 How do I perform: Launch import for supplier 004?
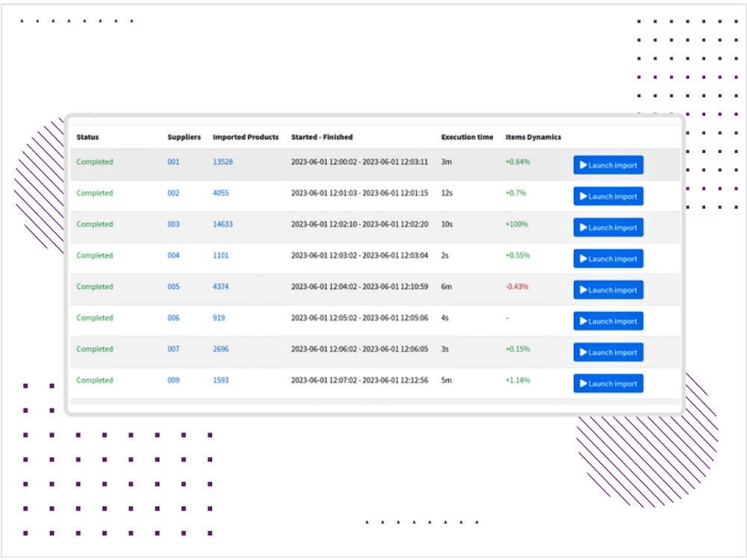(608, 258)
